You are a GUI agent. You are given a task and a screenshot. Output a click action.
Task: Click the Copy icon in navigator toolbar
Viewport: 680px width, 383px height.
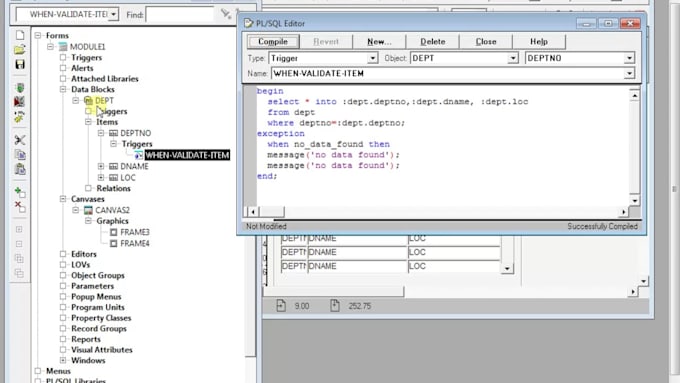(x=20, y=155)
